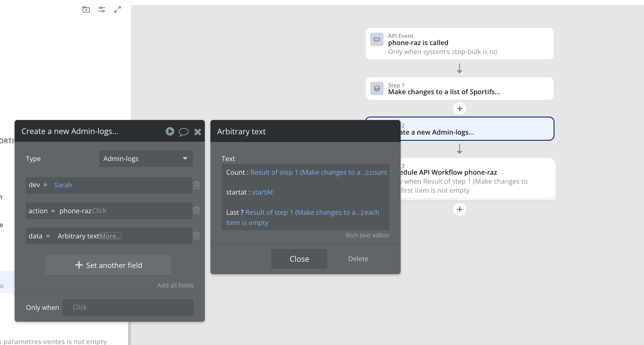This screenshot has width=644, height=345.
Task: Click the play icon in action editor header
Action: pos(170,131)
